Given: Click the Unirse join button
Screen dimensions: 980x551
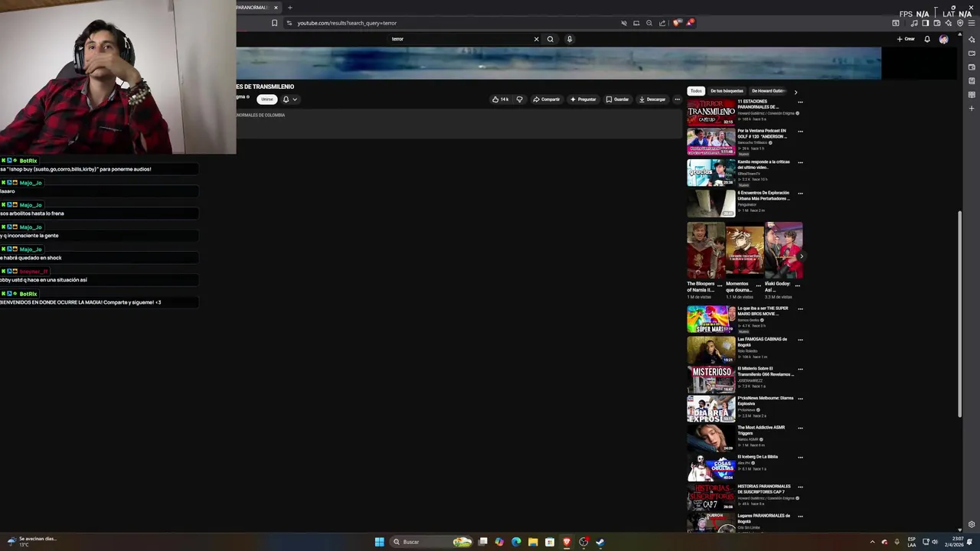Looking at the screenshot, I should pyautogui.click(x=266, y=99).
